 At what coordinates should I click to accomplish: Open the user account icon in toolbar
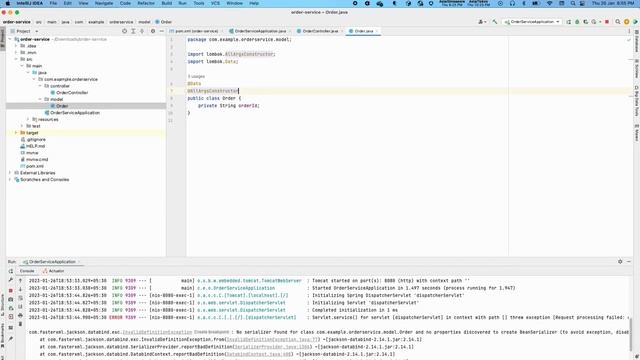[x=482, y=22]
